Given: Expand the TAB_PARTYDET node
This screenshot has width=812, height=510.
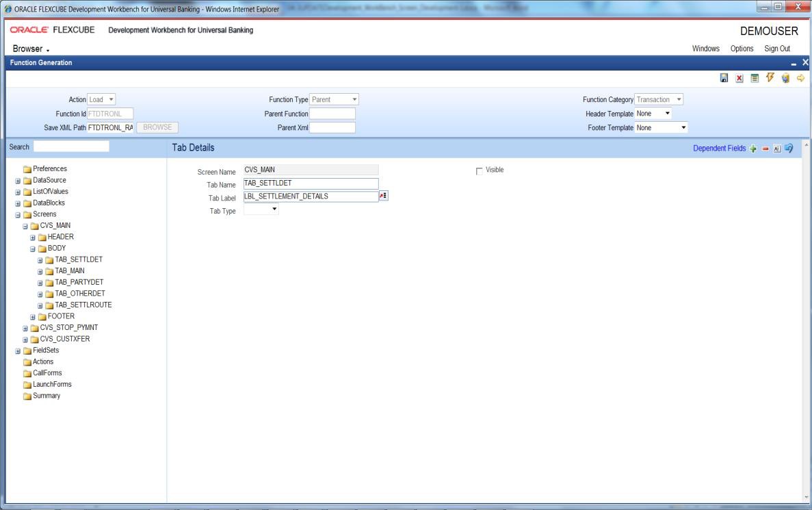Looking at the screenshot, I should tap(40, 283).
